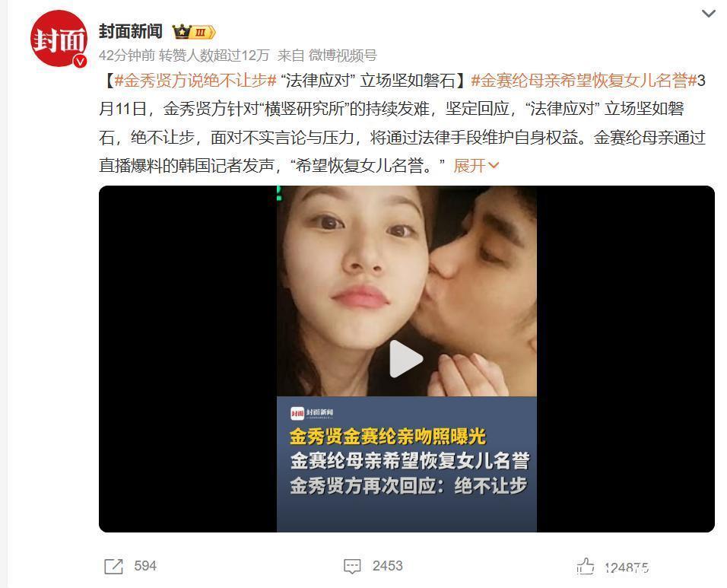Click the repost share icon
727x588 pixels.
(113, 566)
